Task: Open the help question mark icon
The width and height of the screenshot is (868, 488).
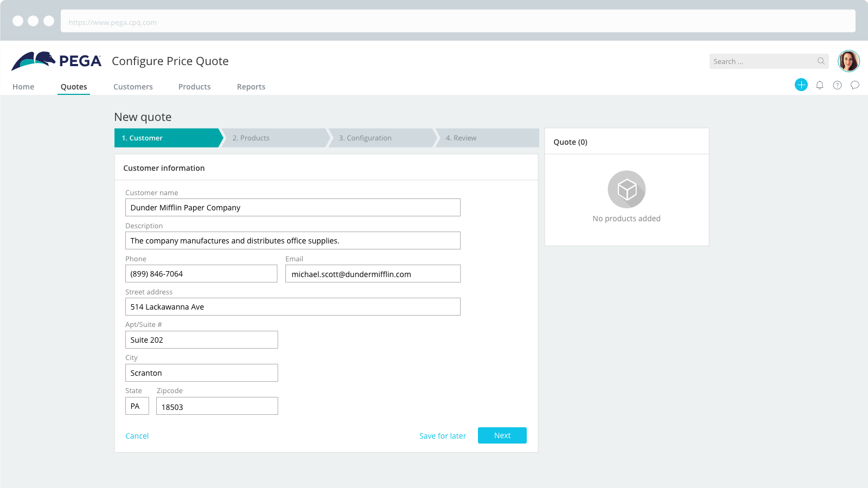Action: [x=838, y=85]
